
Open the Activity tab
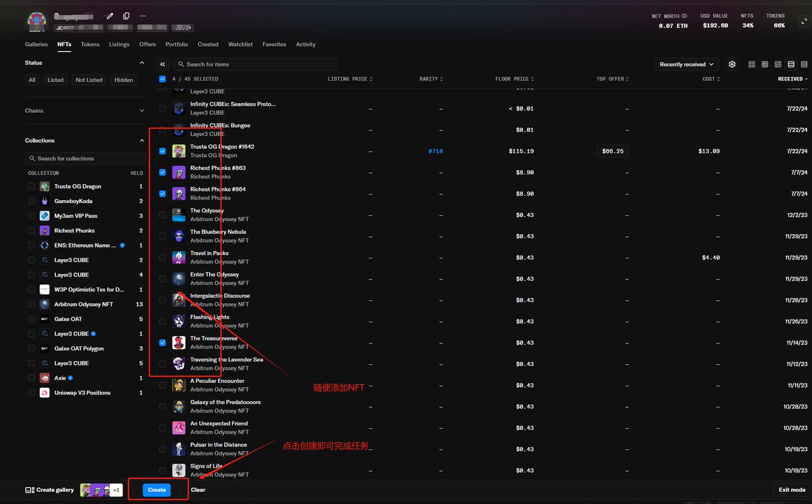click(306, 45)
